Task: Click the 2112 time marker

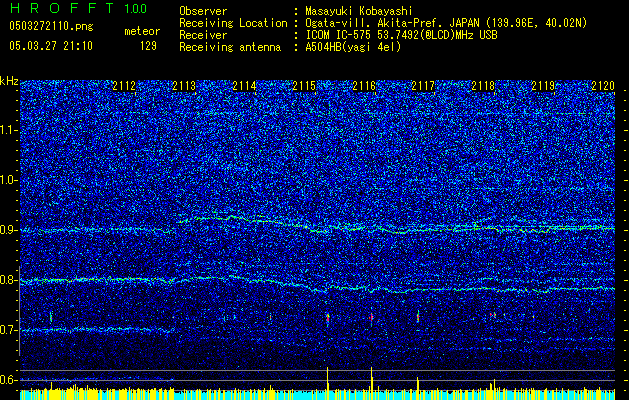Action: pos(124,86)
